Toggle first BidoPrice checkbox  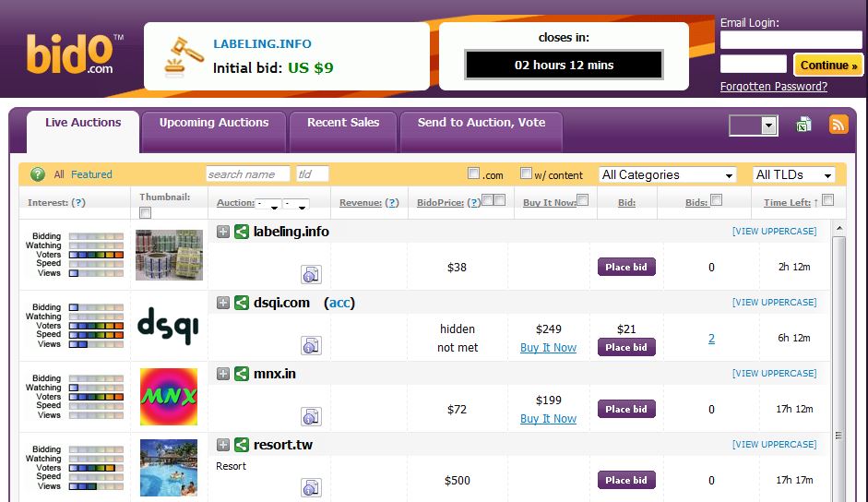(488, 199)
